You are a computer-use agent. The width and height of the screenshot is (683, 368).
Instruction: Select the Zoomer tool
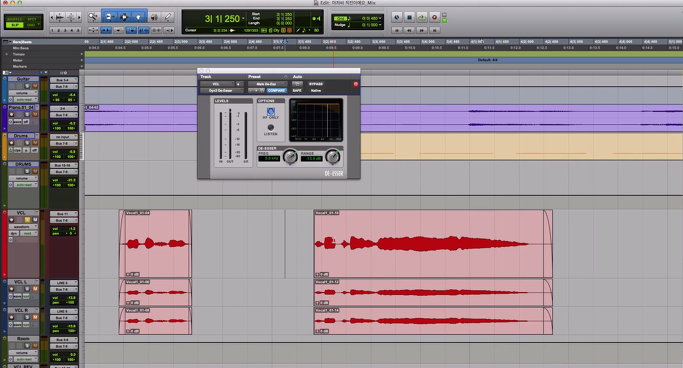(x=93, y=17)
